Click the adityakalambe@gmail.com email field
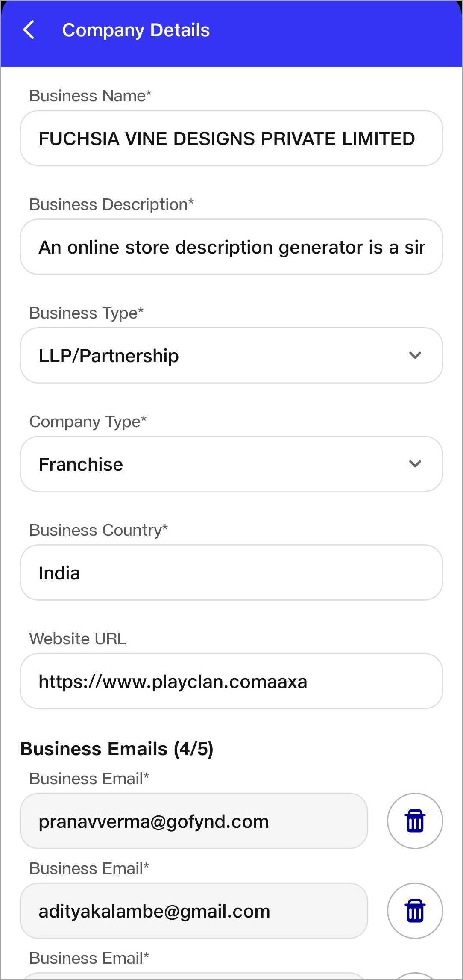The image size is (463, 980). coord(194,911)
